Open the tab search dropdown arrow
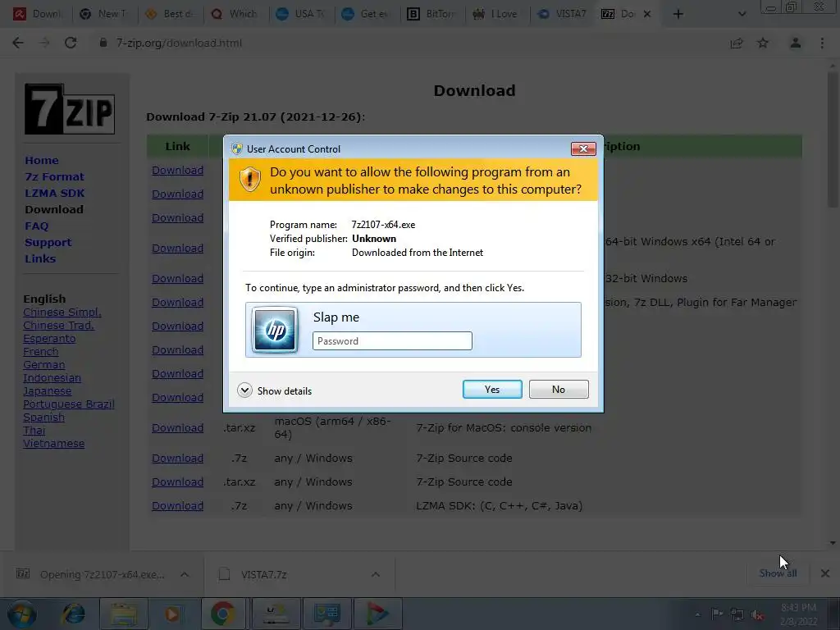 [x=742, y=14]
